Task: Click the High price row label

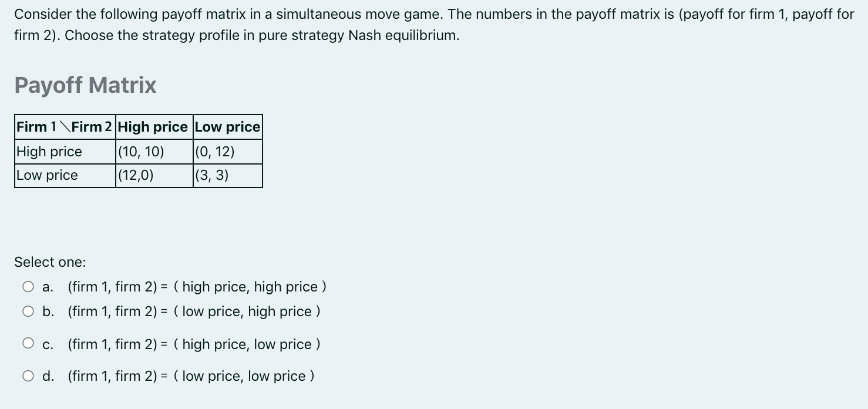Action: 49,151
